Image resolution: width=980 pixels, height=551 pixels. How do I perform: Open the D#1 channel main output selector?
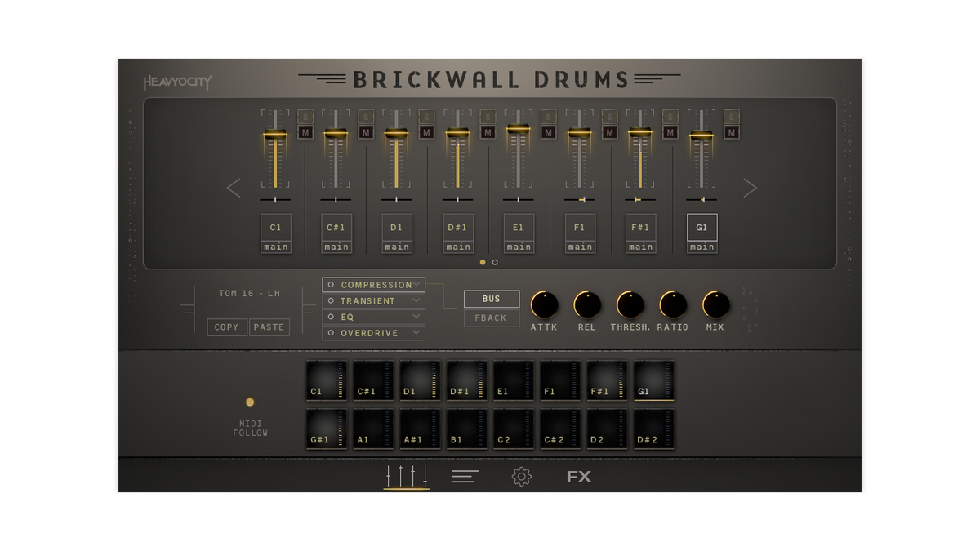458,247
